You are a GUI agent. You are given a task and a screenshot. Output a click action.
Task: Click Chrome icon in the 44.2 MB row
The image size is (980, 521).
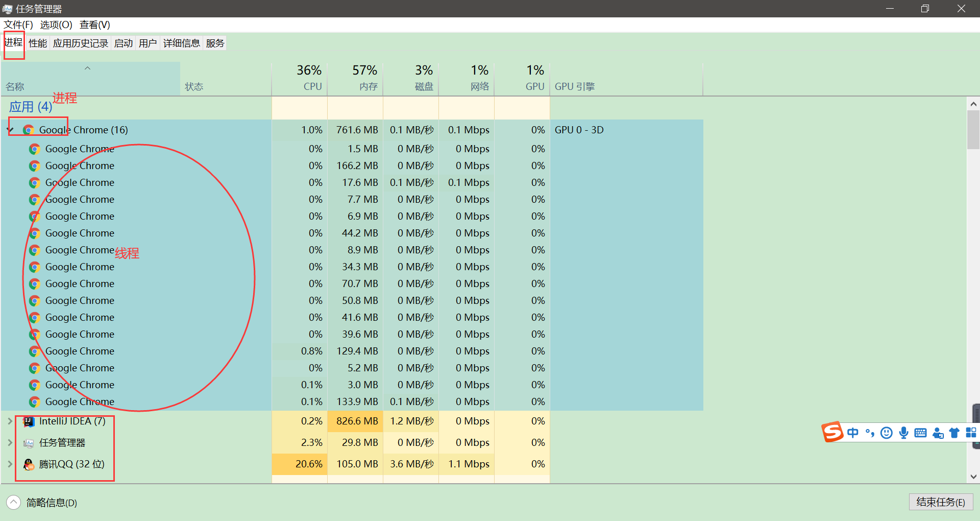click(35, 233)
